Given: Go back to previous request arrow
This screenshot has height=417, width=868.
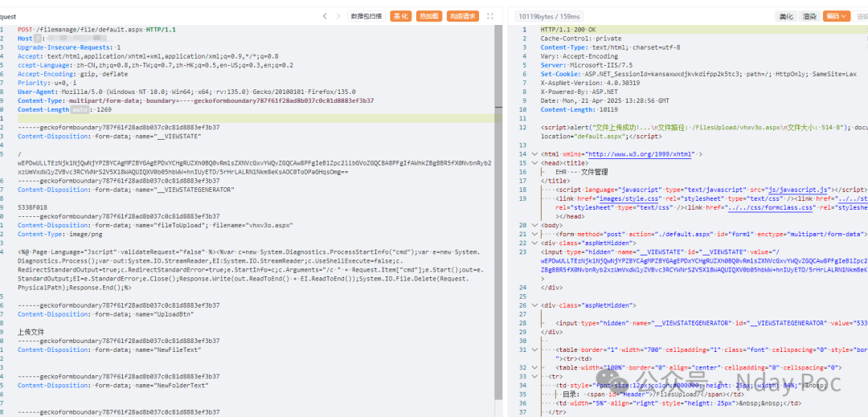Looking at the screenshot, I should (x=325, y=17).
